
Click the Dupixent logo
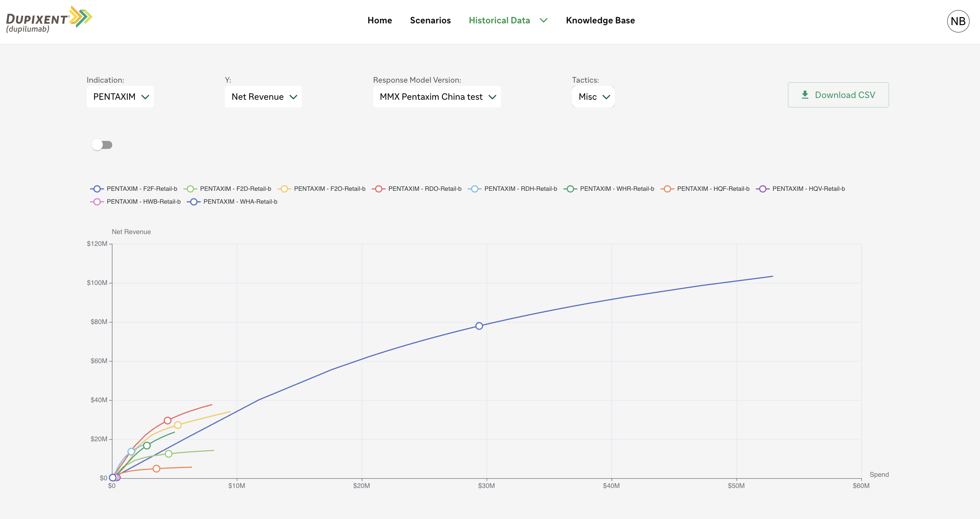pyautogui.click(x=49, y=20)
